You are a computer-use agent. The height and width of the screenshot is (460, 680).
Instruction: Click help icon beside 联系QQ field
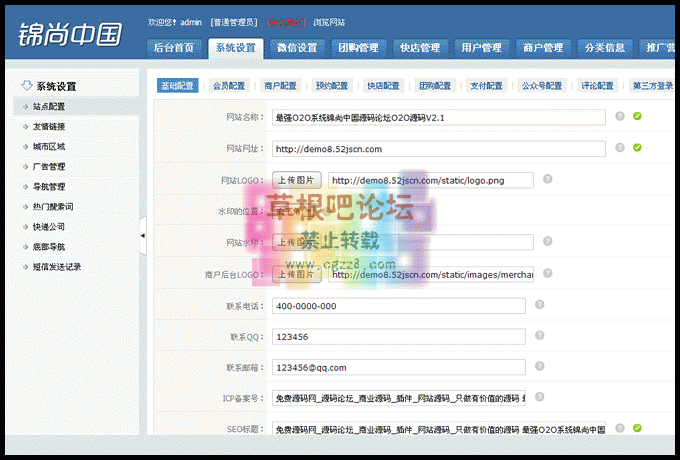539,336
